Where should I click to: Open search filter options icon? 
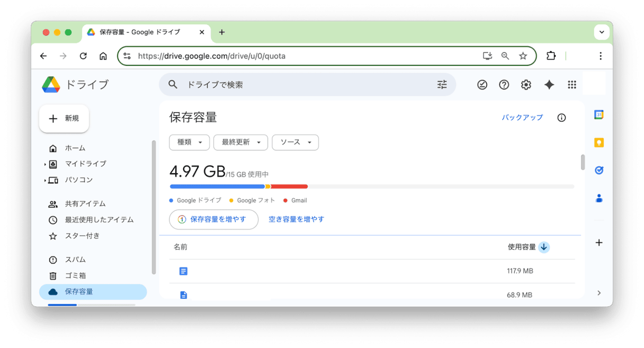(x=442, y=85)
